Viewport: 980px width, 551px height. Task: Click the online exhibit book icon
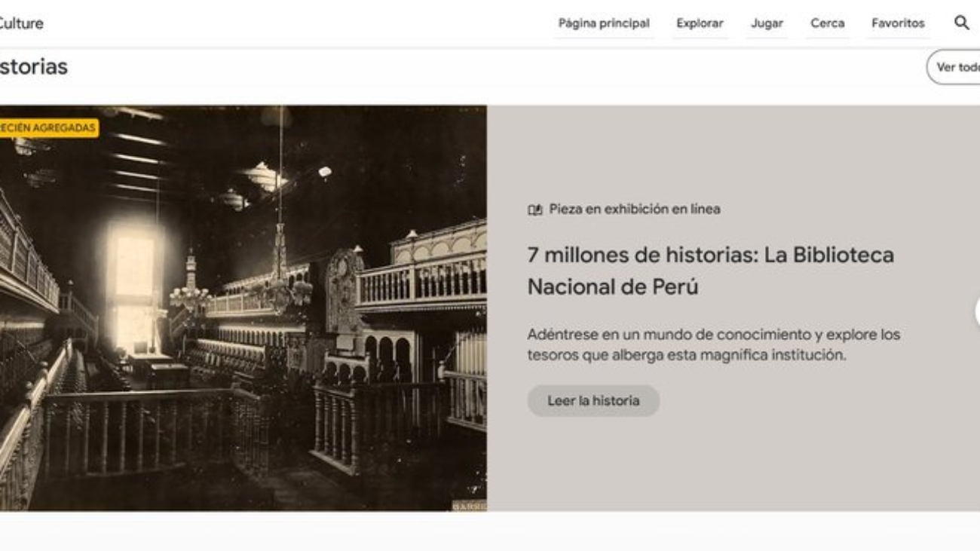tap(534, 210)
